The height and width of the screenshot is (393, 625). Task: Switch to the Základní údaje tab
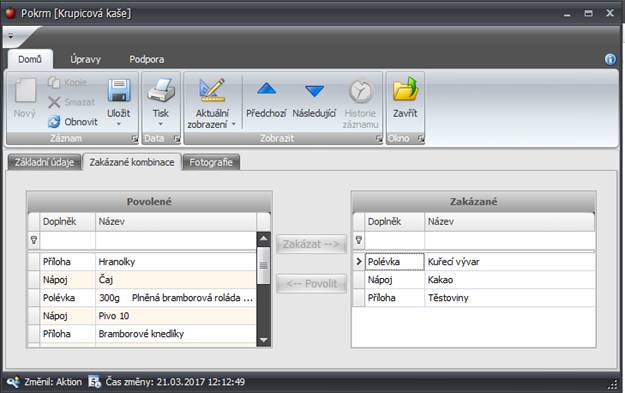pos(44,162)
